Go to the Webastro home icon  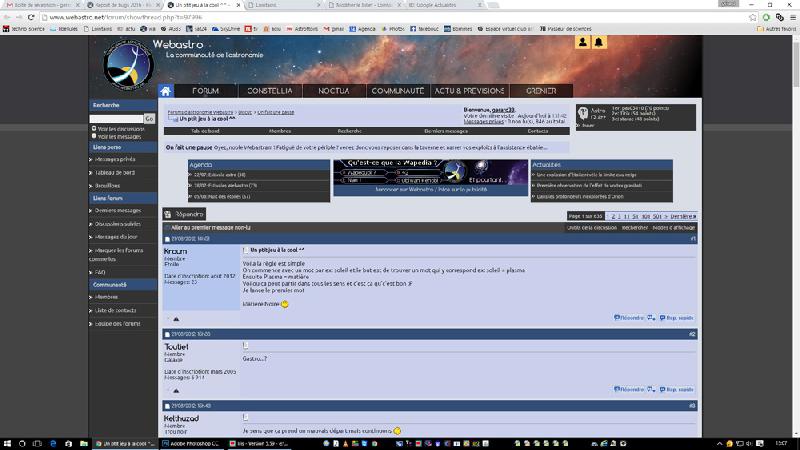[x=165, y=91]
